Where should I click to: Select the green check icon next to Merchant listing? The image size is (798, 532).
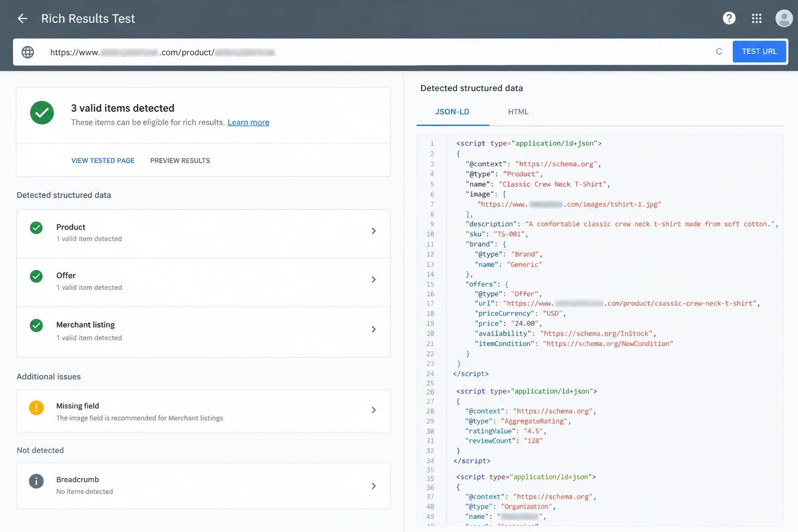coord(36,325)
